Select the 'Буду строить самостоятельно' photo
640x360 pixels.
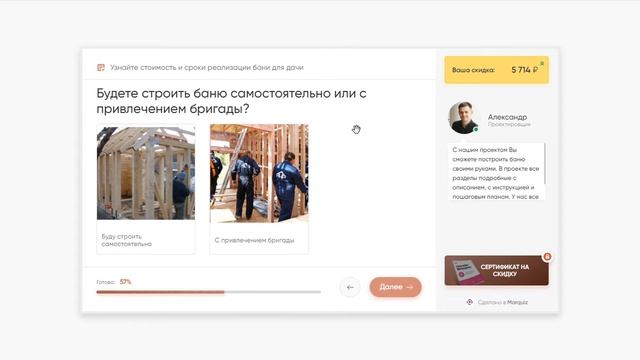[146, 173]
